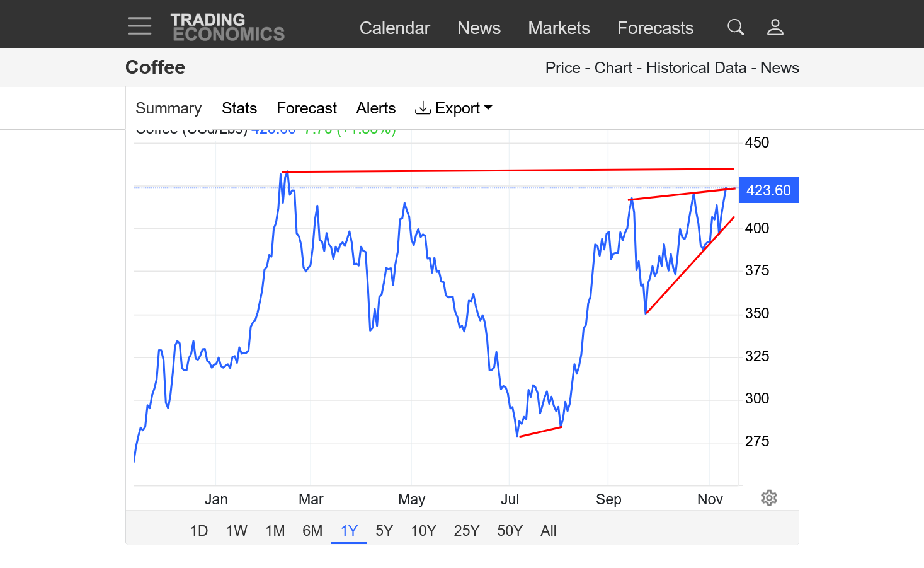Click the 423.60 current price label
This screenshot has height=568, width=924.
pyautogui.click(x=768, y=190)
